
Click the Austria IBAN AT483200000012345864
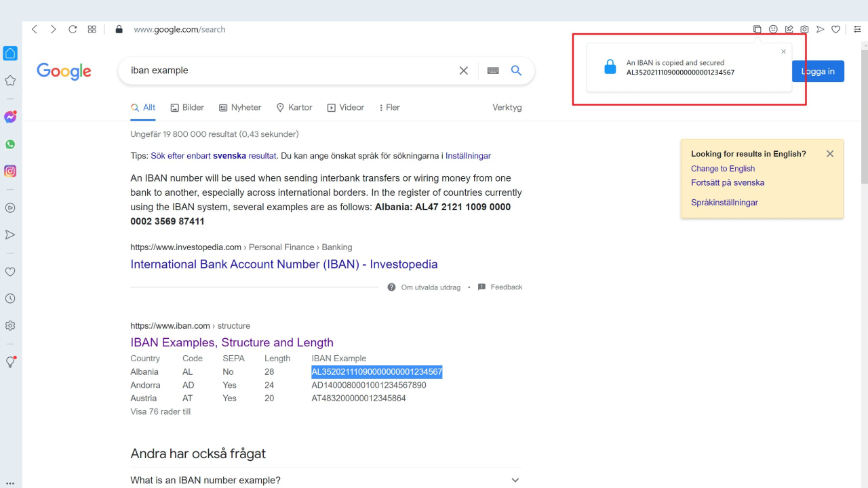point(359,399)
